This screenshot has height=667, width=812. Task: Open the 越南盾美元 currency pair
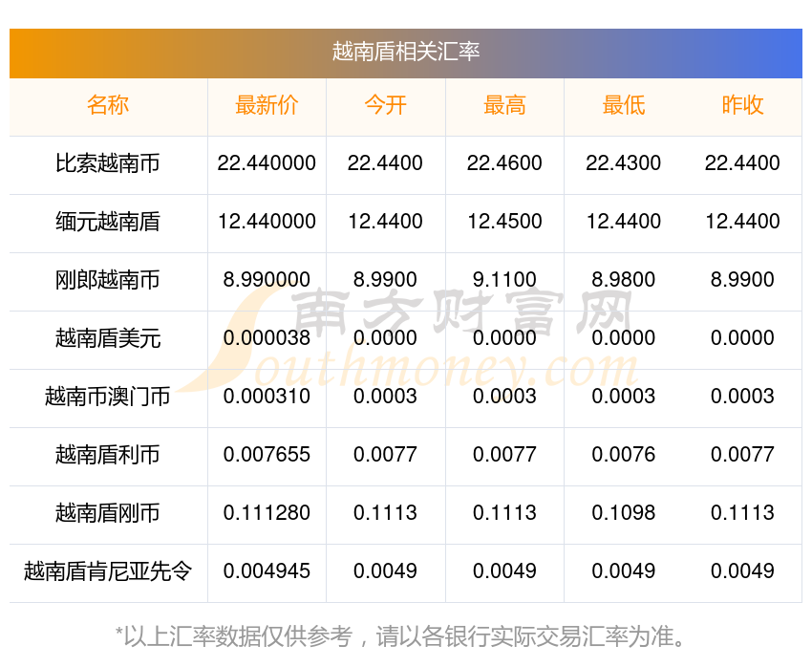click(108, 338)
